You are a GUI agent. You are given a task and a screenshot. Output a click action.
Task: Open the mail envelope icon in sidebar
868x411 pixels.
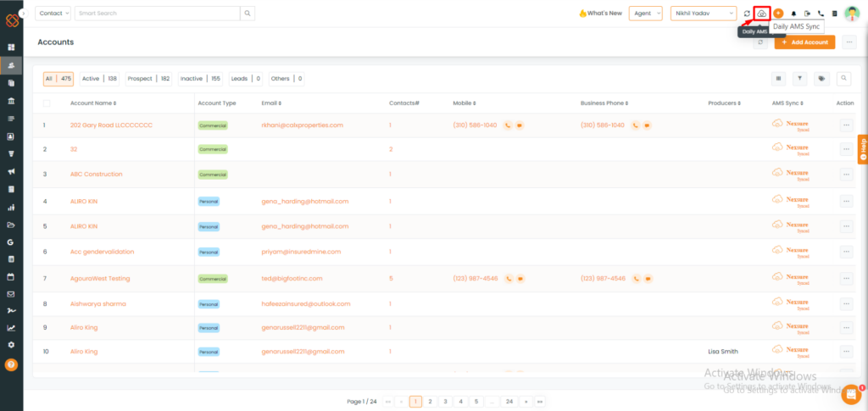tap(11, 294)
